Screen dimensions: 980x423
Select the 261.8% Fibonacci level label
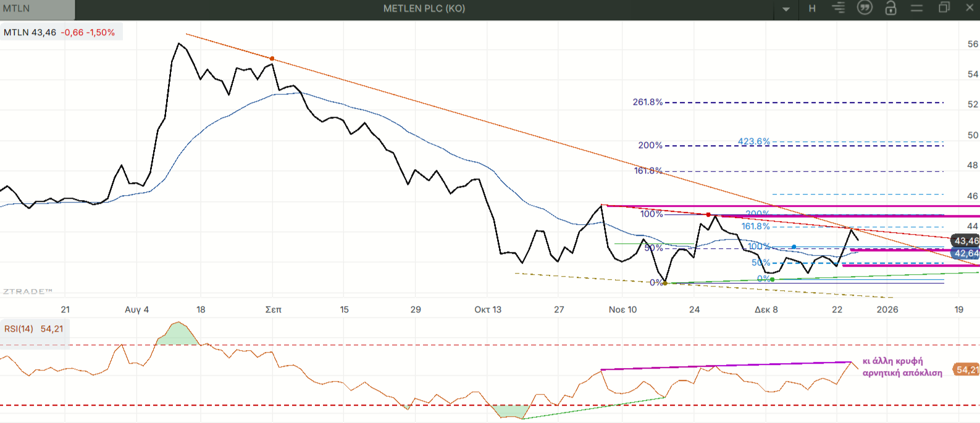pyautogui.click(x=647, y=102)
